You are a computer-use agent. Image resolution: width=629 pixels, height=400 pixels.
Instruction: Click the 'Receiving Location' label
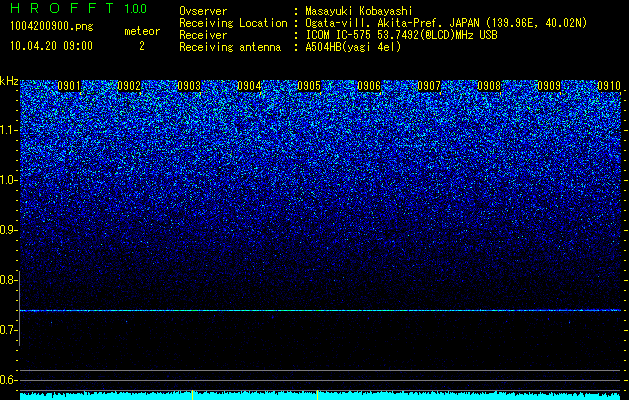pos(233,23)
